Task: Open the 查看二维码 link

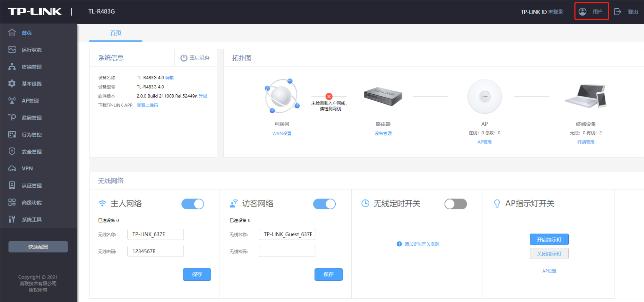Action: 147,105
